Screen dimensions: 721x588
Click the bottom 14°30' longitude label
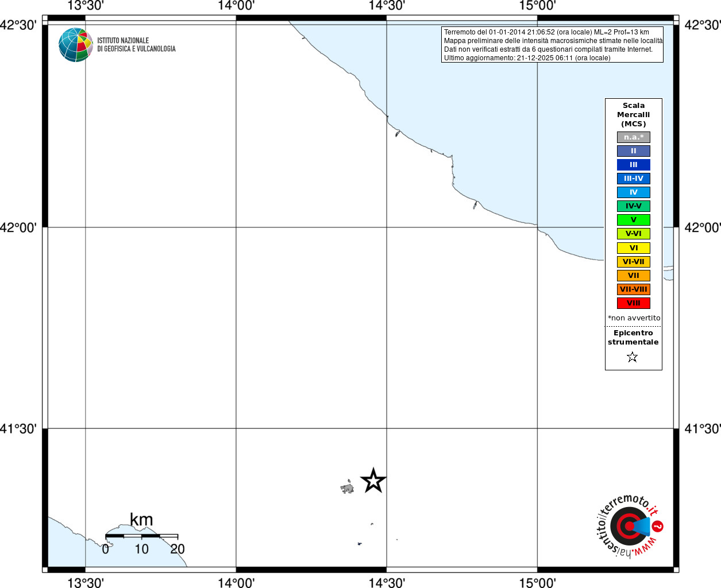387,582
